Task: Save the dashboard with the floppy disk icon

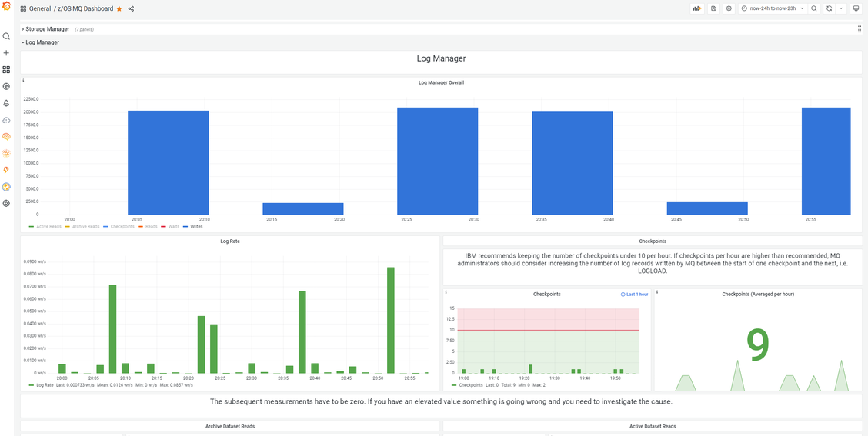Action: 713,8
